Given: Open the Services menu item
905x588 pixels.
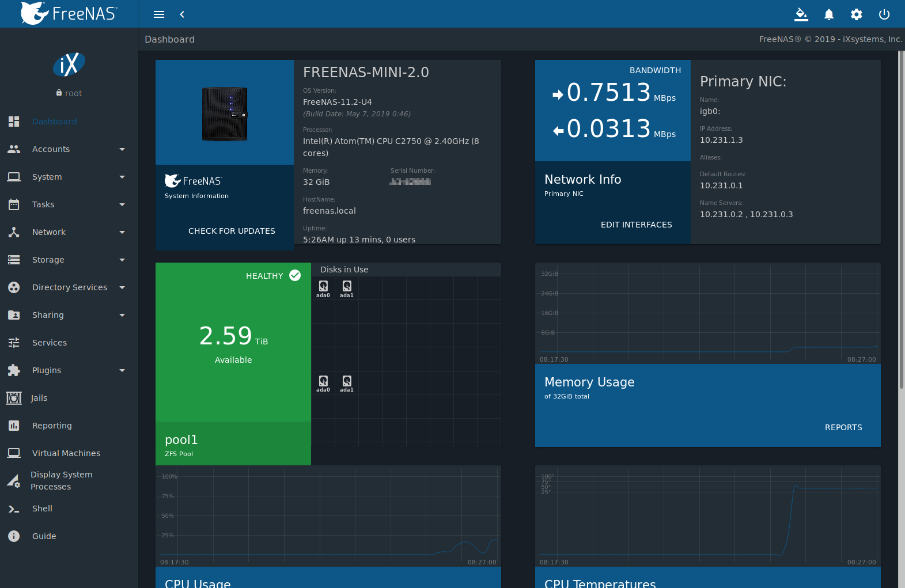Looking at the screenshot, I should click(69, 343).
